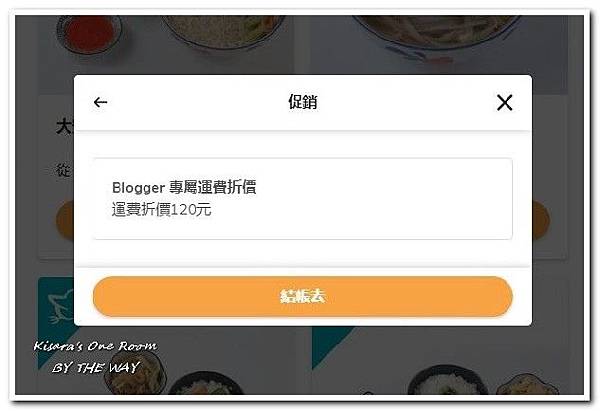Click the teal ribbon with lobster icon

(x=56, y=306)
